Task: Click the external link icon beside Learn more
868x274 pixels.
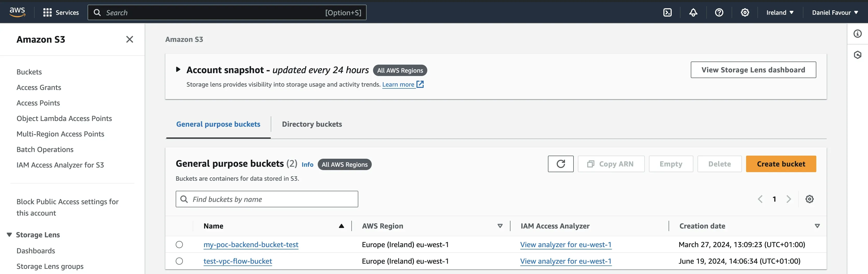Action: point(420,84)
